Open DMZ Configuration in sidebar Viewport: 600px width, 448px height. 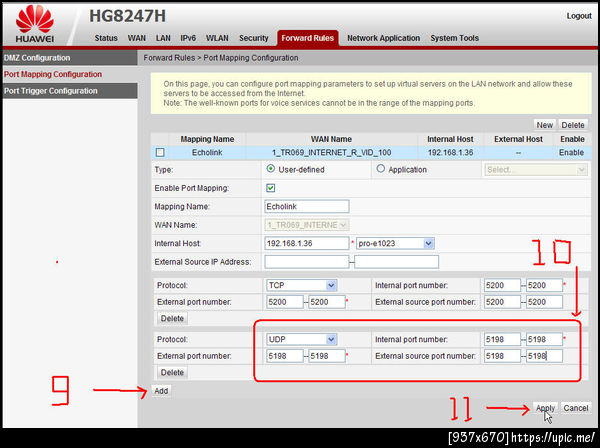[70, 58]
